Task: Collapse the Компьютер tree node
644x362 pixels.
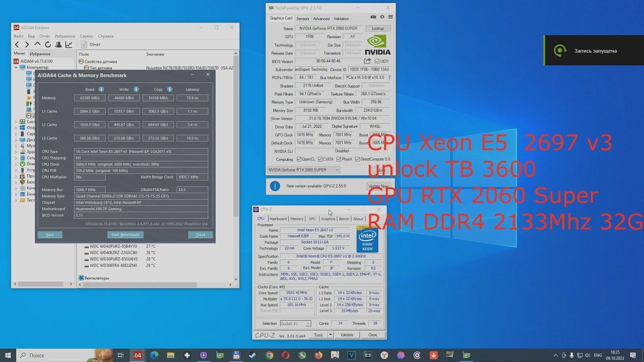Action: [16, 67]
